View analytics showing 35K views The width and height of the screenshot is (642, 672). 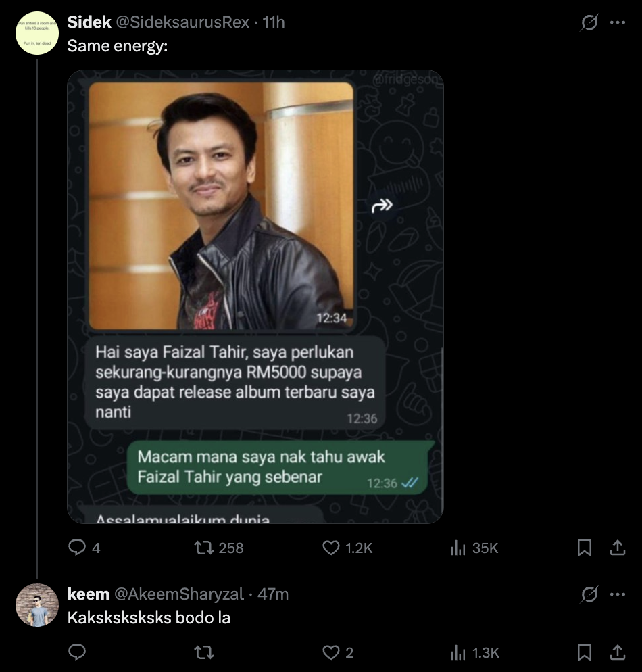click(459, 548)
